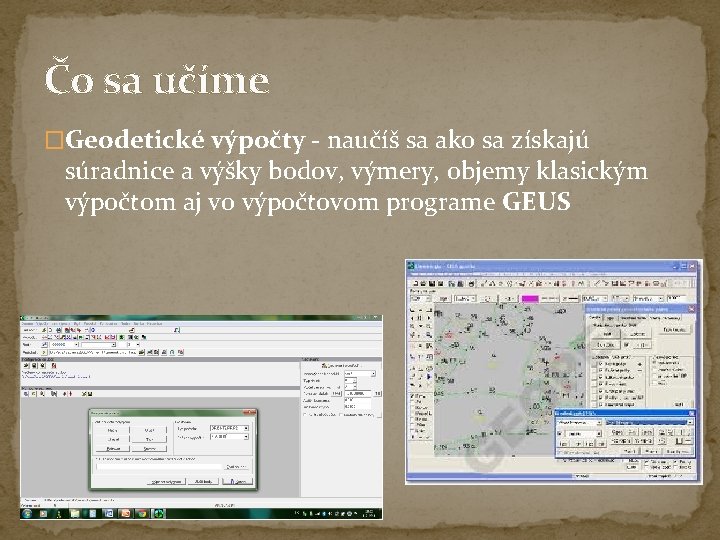Click the green GEUS globe taskbar icon

158,513
